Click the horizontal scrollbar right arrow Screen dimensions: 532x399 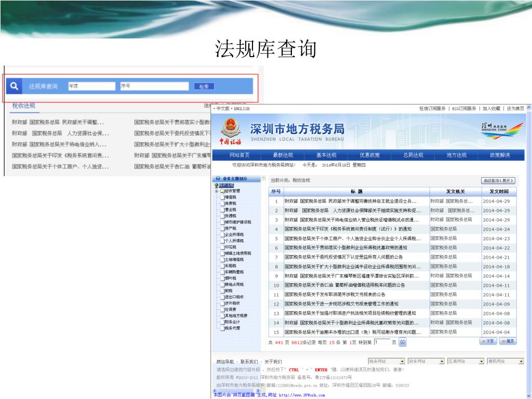click(259, 391)
